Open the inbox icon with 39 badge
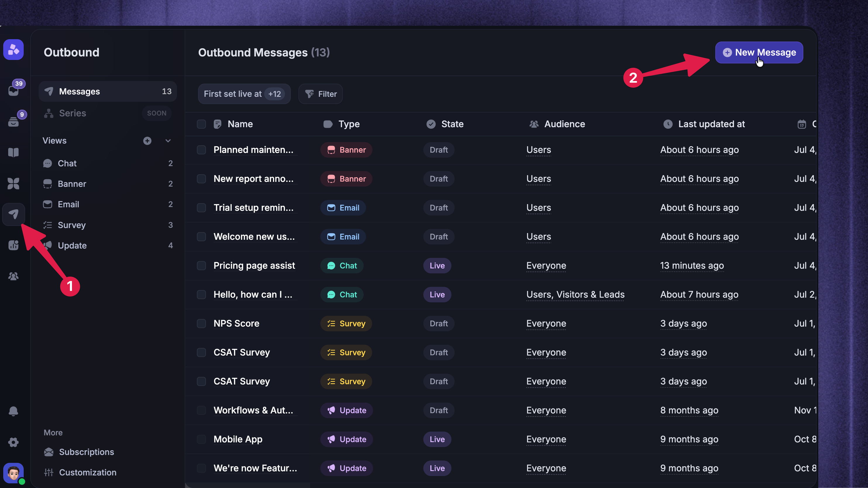Image resolution: width=868 pixels, height=488 pixels. 13,90
